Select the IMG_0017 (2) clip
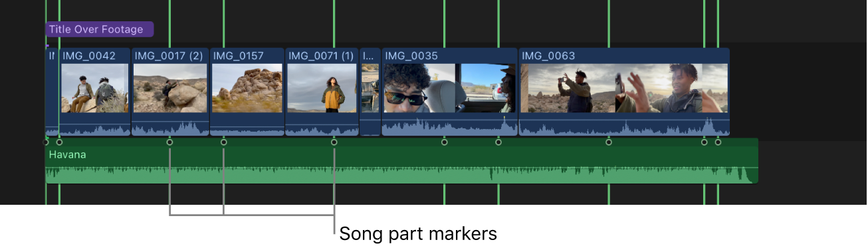The width and height of the screenshot is (868, 250). [x=170, y=92]
